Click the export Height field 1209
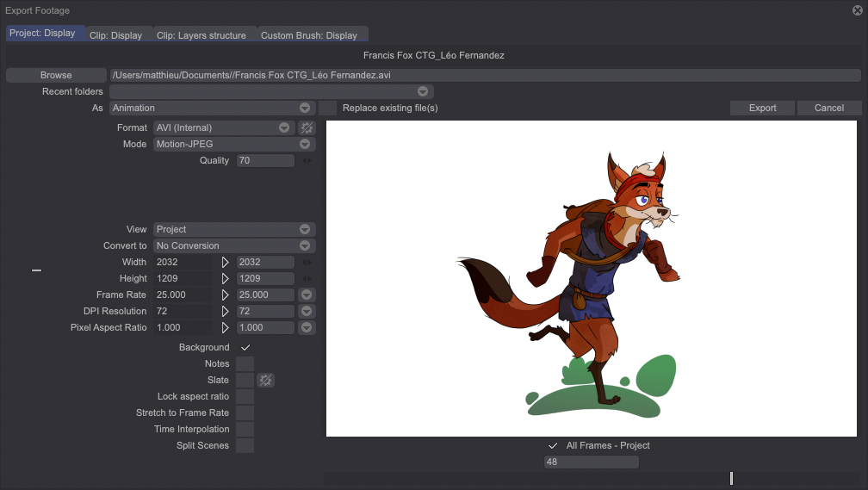Screen dimensions: 868x490 point(265,278)
